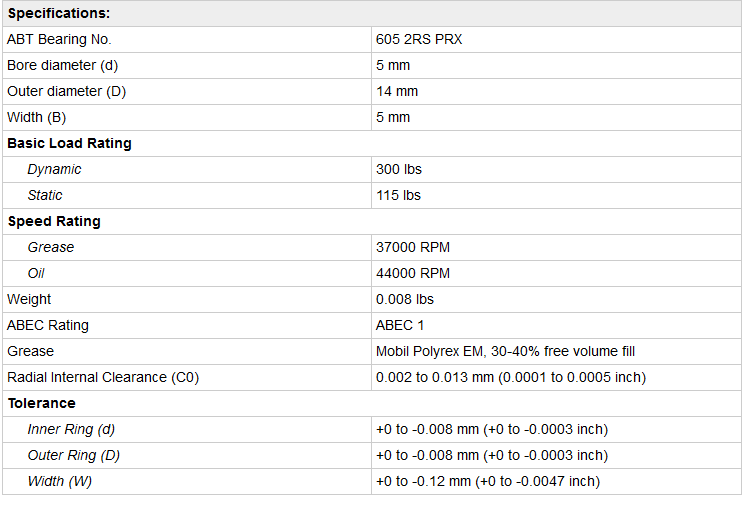
Task: Click the Basic Load Rating heading
Action: (69, 143)
